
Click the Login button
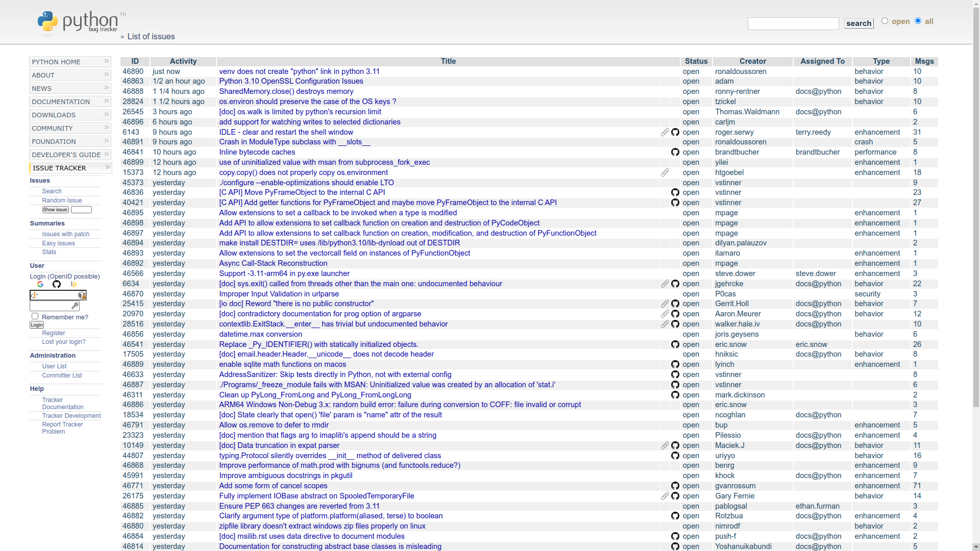click(37, 325)
